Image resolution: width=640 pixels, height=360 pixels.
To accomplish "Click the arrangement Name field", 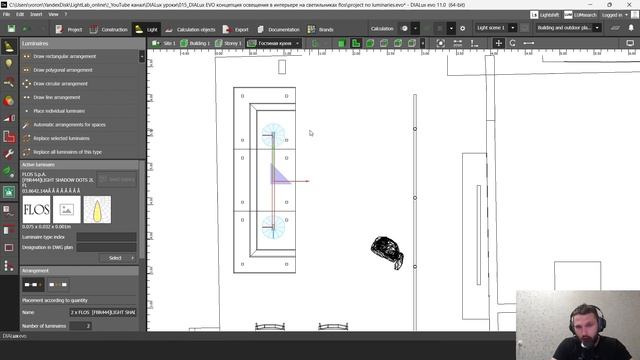I will pyautogui.click(x=103, y=312).
